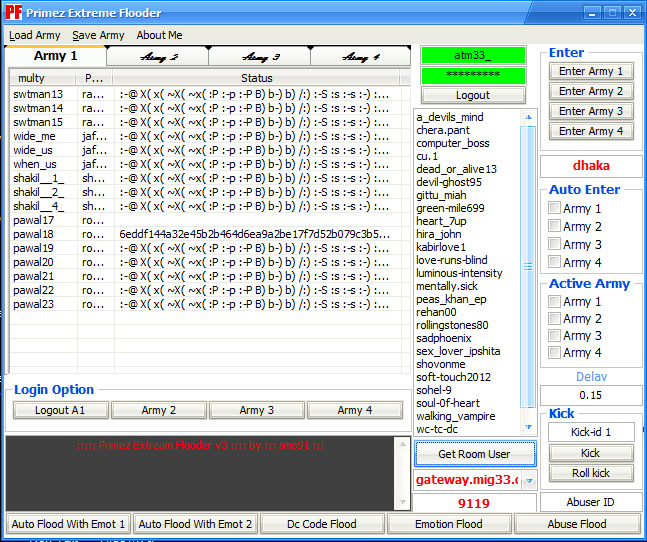Click the 9119 port field

coord(474,503)
